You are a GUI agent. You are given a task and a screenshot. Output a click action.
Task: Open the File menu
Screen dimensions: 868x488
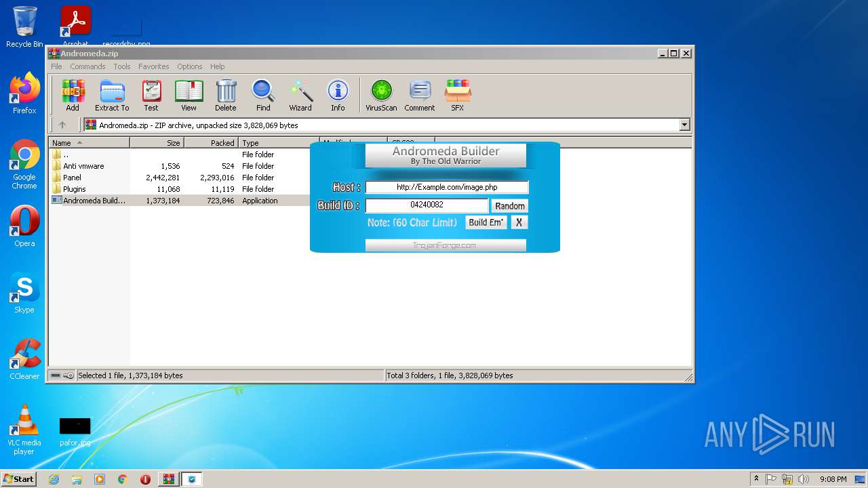pos(56,66)
